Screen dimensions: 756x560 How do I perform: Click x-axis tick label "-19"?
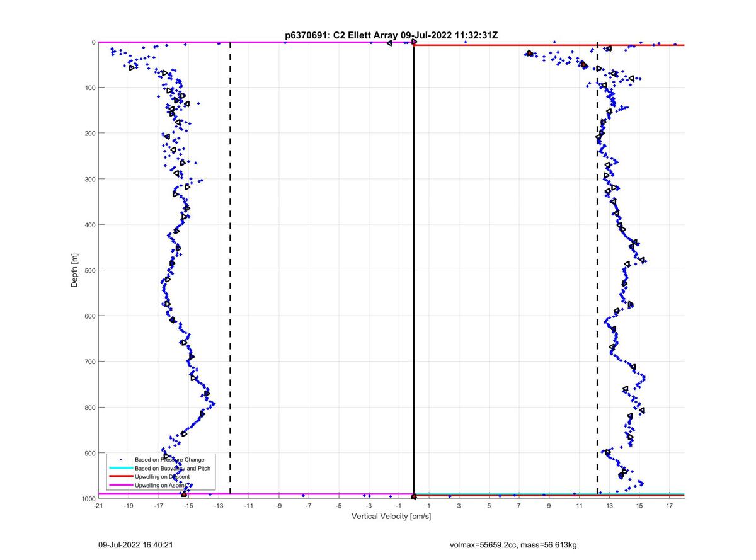[128, 505]
